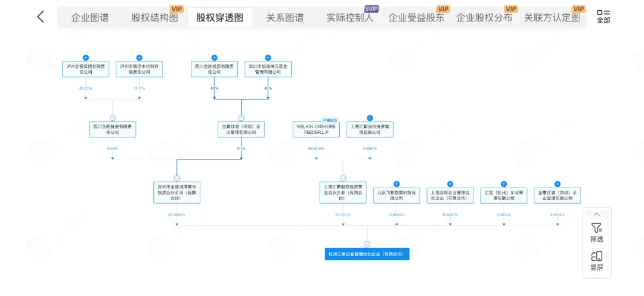644x296 pixels.
Task: Open 上海合琮企业管理合伙企业 node
Action: pyautogui.click(x=450, y=195)
